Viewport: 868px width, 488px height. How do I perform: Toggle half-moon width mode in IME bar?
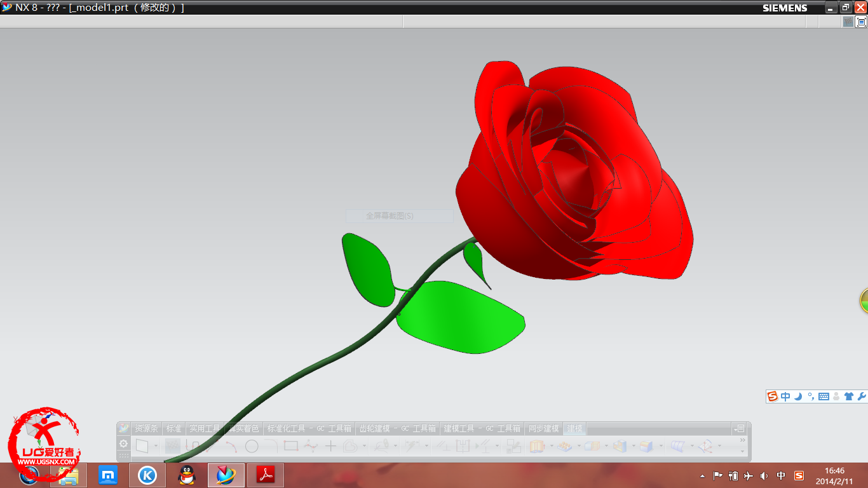pos(798,396)
